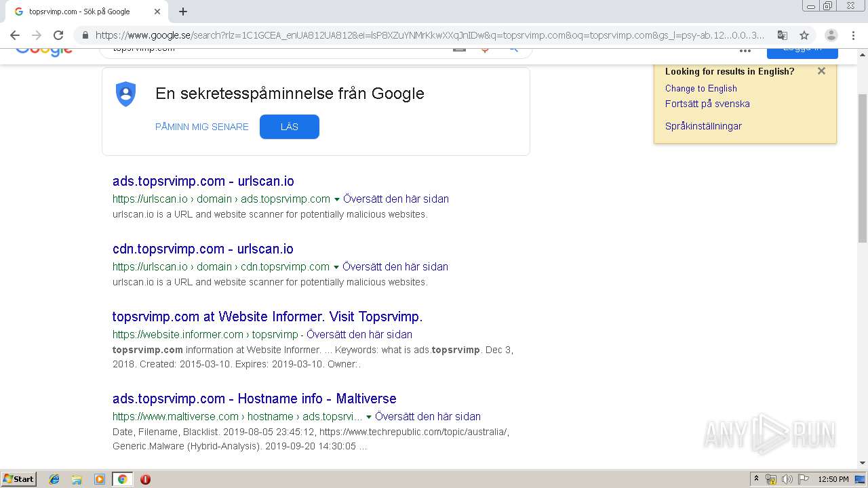Expand dropdown arrow of the Maltiverse result
This screenshot has height=488, width=868.
[x=369, y=417]
